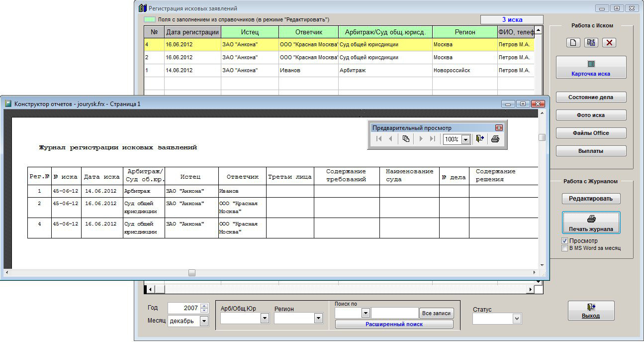644x342 pixels.
Task: Enable the В MS Word за месяц checkbox
Action: [564, 248]
